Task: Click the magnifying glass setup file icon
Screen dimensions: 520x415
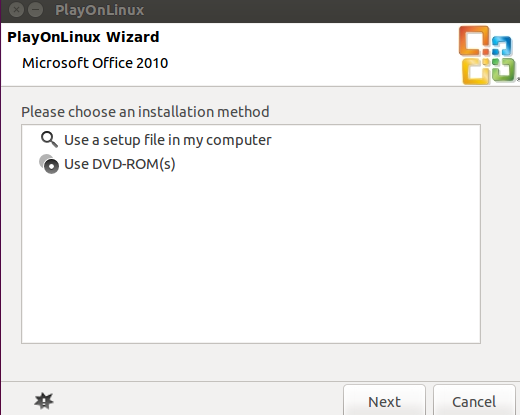Action: (49, 139)
